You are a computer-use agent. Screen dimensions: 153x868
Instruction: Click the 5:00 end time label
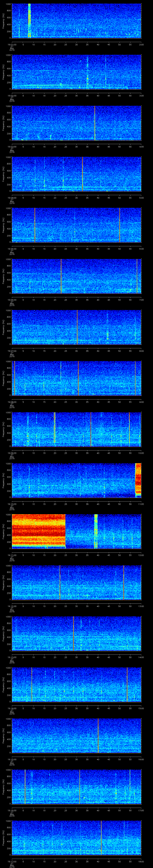(x=141, y=197)
